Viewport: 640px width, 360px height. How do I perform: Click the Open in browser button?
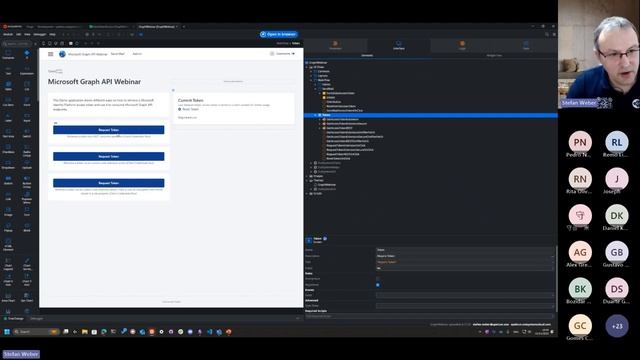click(279, 34)
